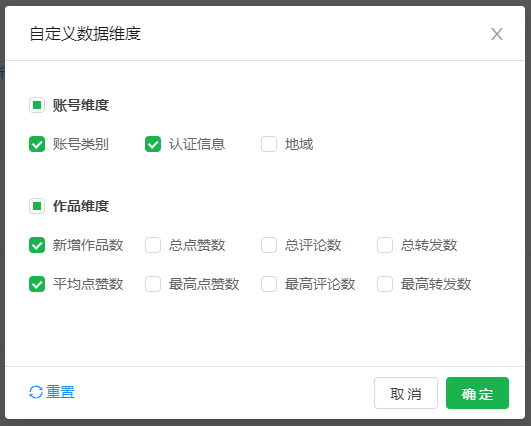Click the 重置 reset link
531x426 pixels.
(60, 392)
